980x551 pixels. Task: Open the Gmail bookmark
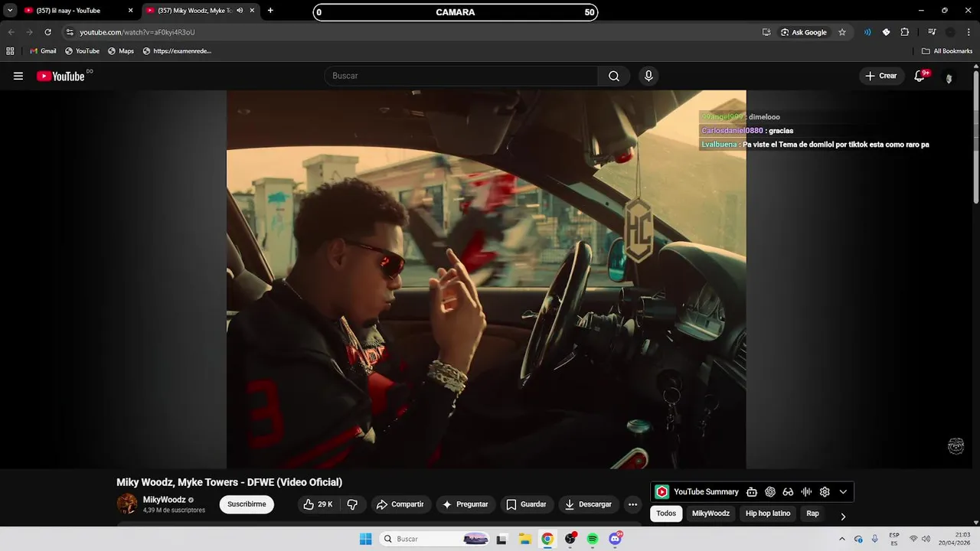pyautogui.click(x=43, y=51)
